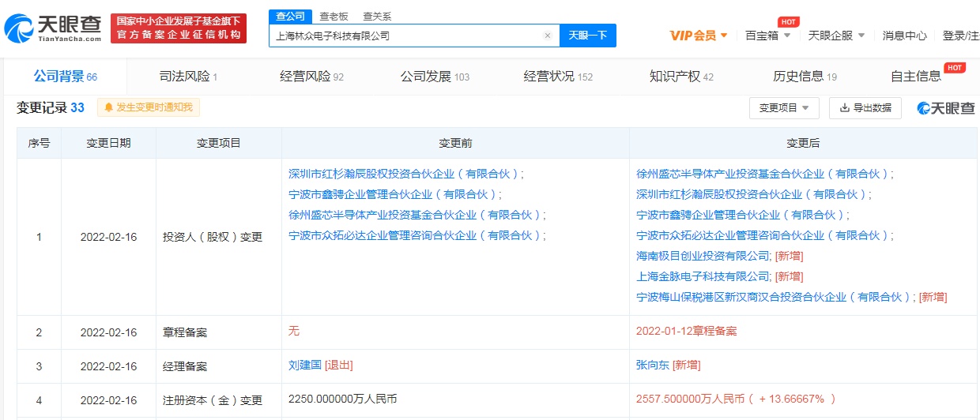The image size is (980, 420).
Task: Open the VIP会员 dropdown
Action: [699, 36]
